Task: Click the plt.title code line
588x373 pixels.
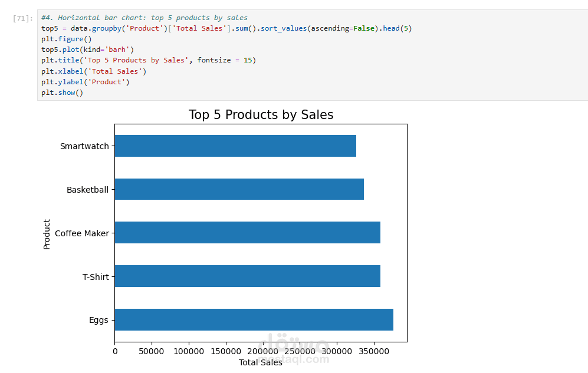Action: [x=148, y=60]
